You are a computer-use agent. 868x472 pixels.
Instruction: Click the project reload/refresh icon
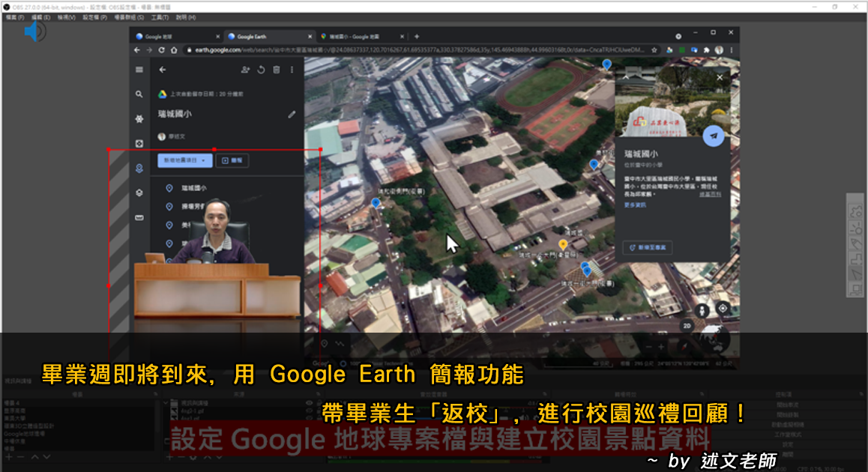coord(261,70)
